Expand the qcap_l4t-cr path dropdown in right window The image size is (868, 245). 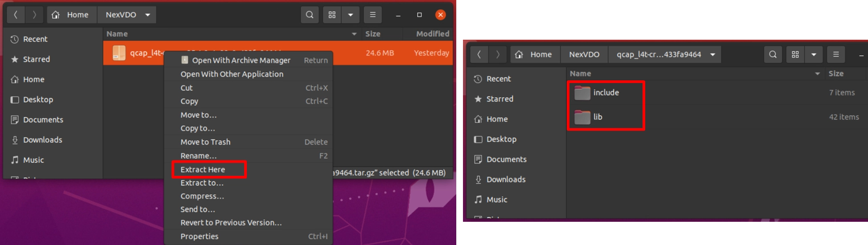(x=713, y=54)
